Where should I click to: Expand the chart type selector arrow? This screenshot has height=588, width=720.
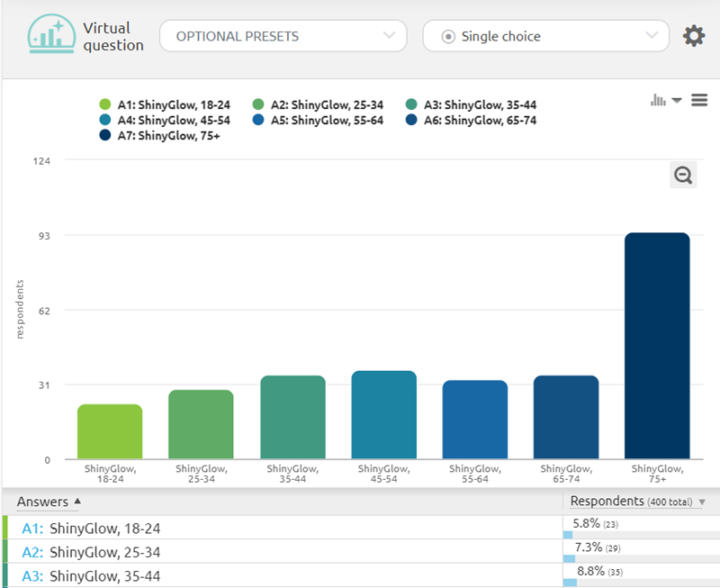(x=677, y=100)
